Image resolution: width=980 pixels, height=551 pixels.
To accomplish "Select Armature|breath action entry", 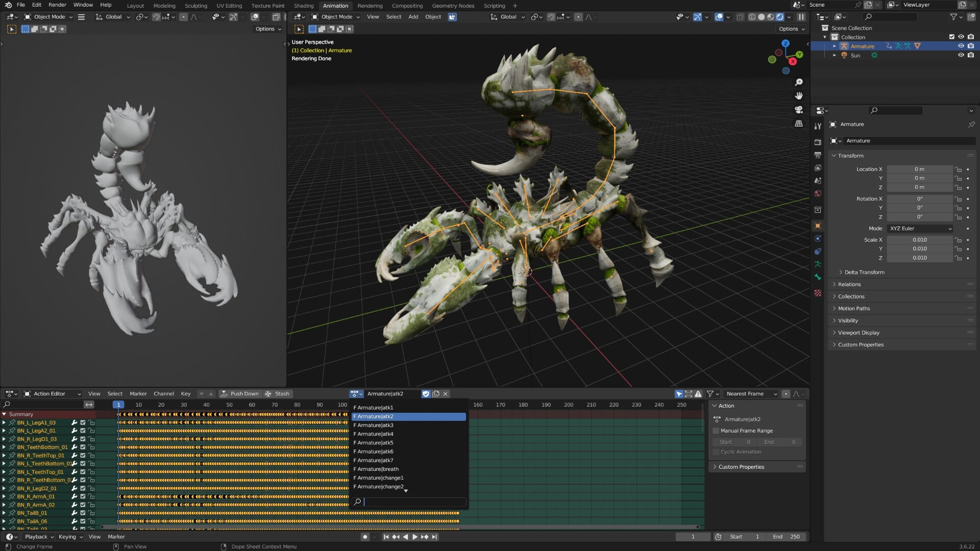I will pyautogui.click(x=409, y=469).
